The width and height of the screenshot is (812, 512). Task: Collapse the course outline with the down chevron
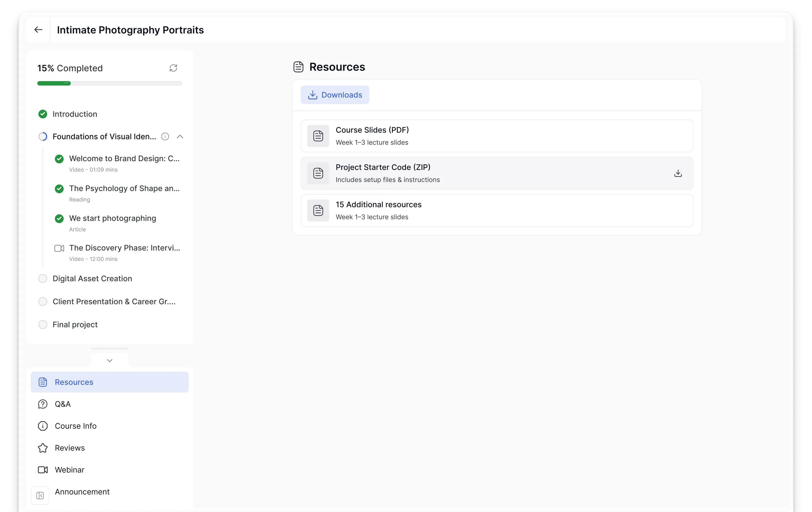click(x=110, y=360)
